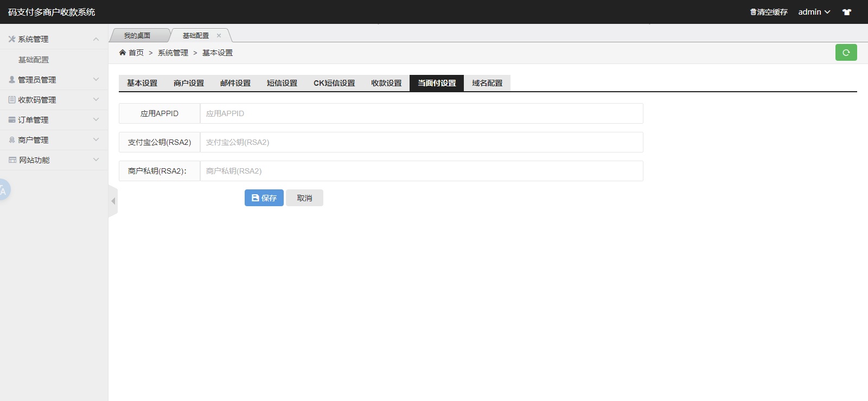868x401 pixels.
Task: Open the admin user dropdown
Action: [x=814, y=12]
